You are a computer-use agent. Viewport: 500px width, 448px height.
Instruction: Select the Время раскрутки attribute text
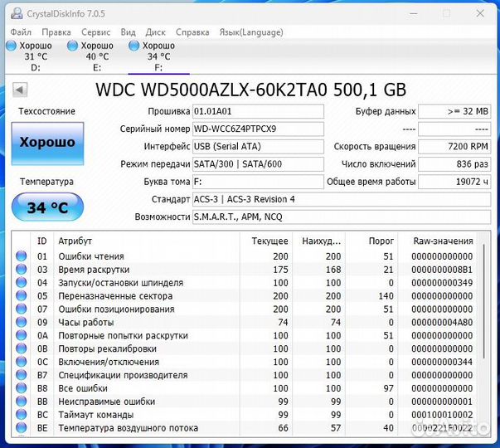tap(94, 270)
